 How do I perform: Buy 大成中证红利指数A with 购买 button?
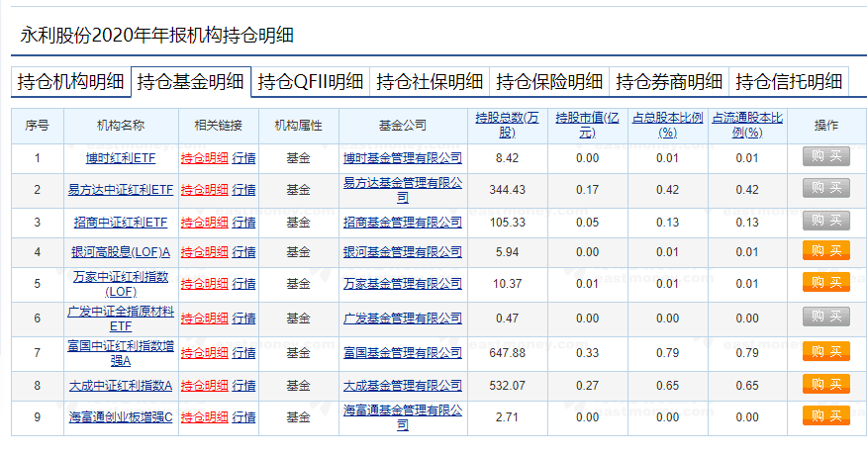coord(825,384)
